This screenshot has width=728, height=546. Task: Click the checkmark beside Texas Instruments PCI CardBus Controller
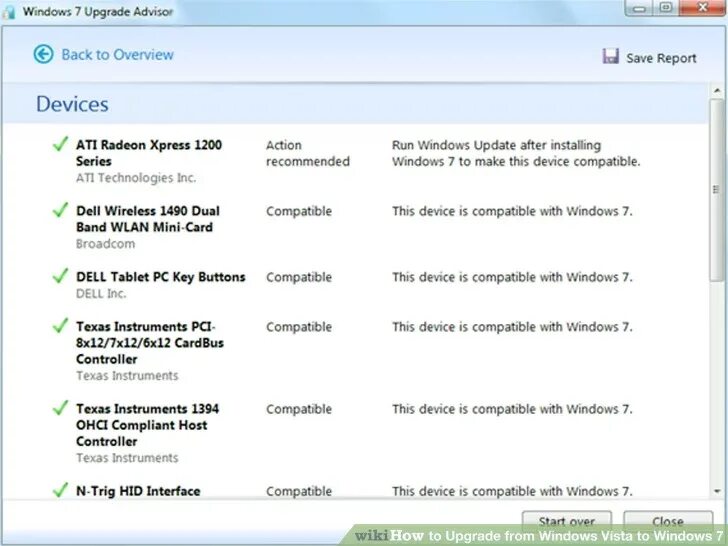tap(60, 325)
